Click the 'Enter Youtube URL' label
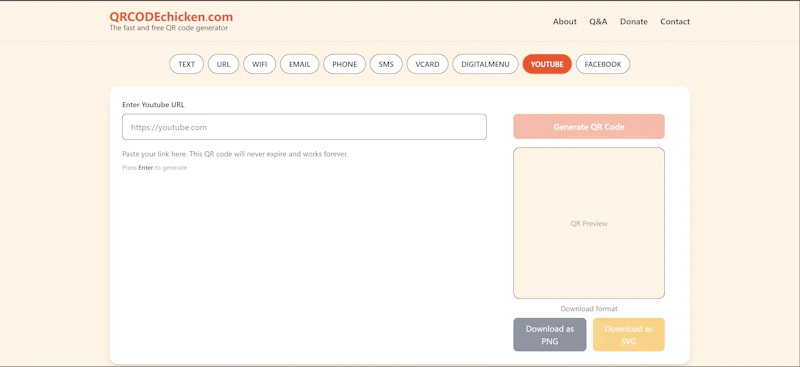The width and height of the screenshot is (800, 367). tap(153, 105)
